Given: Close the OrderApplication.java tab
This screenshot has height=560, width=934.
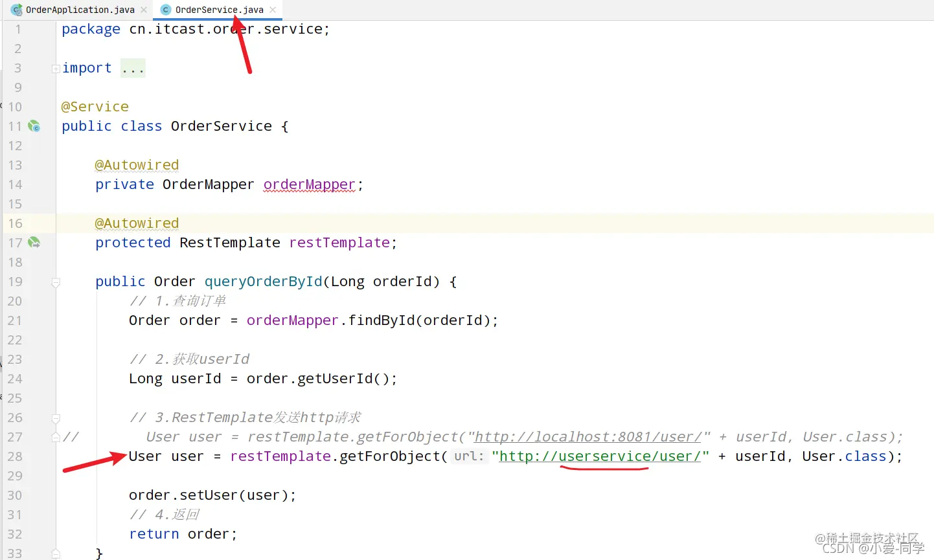Looking at the screenshot, I should click(x=144, y=10).
